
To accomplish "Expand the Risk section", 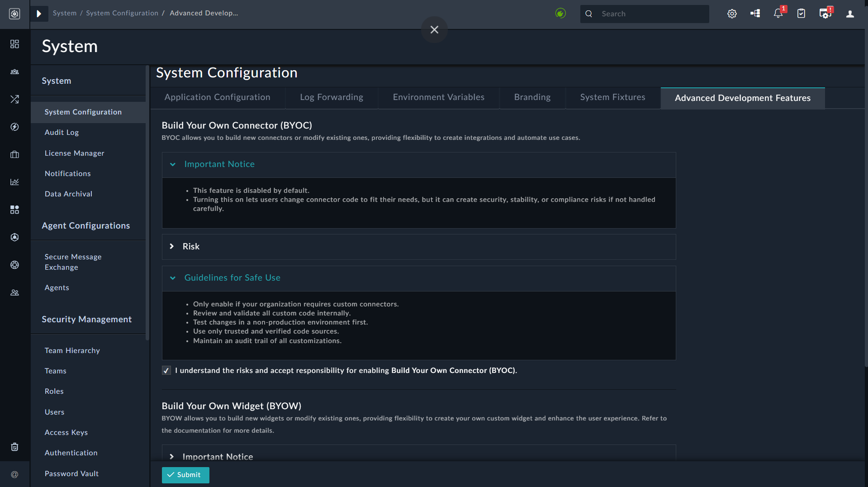I will [419, 246].
